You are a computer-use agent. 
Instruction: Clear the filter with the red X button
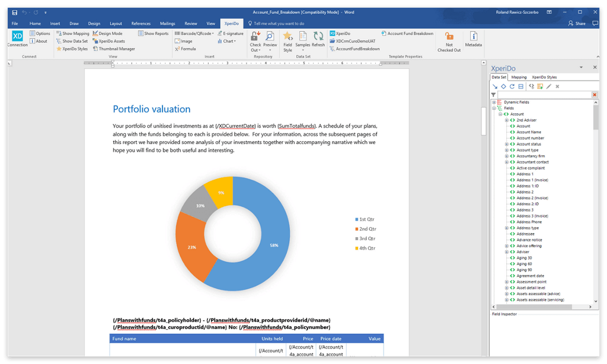pyautogui.click(x=595, y=94)
